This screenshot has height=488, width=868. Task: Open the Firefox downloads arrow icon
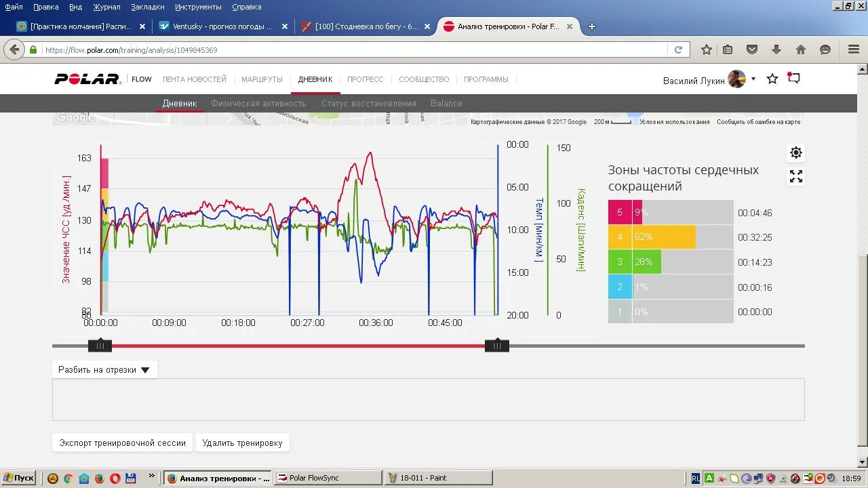click(x=776, y=49)
